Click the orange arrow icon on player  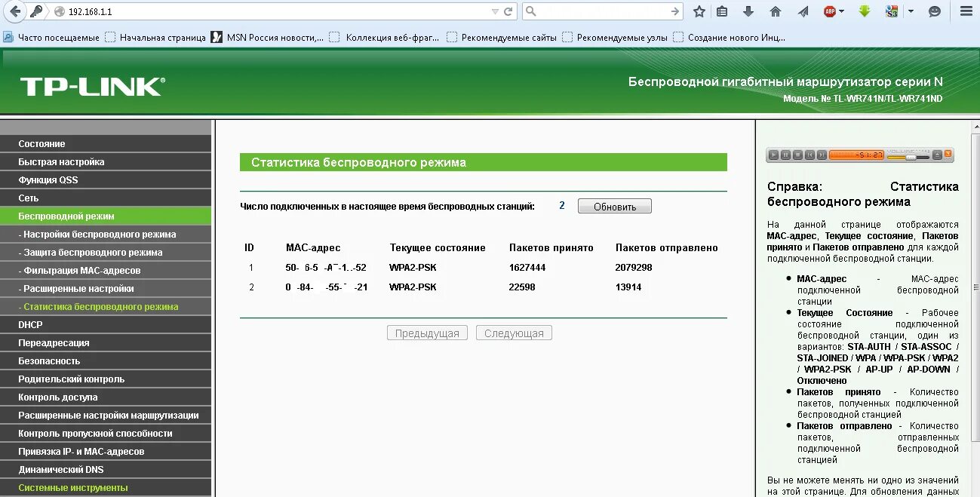pyautogui.click(x=949, y=154)
